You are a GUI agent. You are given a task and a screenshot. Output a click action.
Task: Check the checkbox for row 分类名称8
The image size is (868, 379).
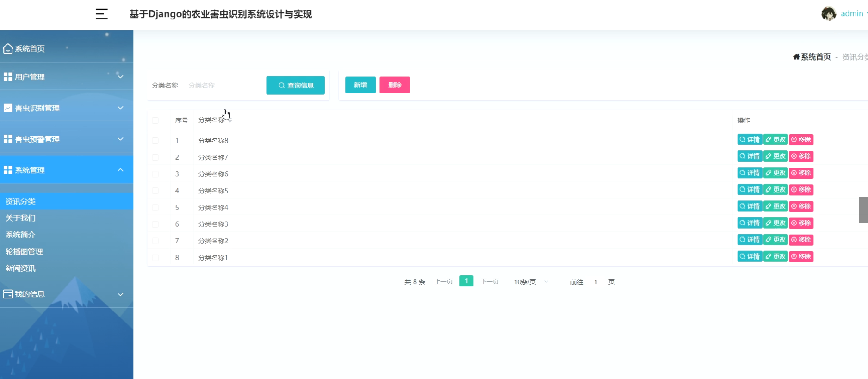click(x=155, y=141)
